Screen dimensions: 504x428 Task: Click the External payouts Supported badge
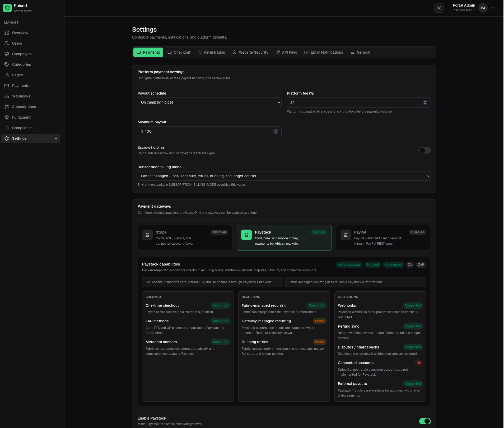pyautogui.click(x=413, y=384)
